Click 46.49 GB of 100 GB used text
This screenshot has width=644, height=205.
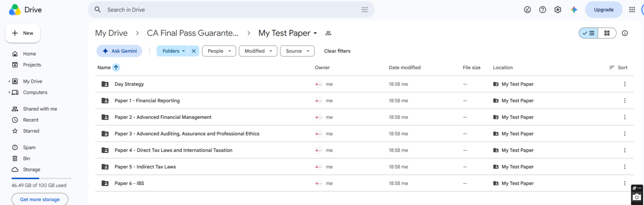click(x=39, y=185)
